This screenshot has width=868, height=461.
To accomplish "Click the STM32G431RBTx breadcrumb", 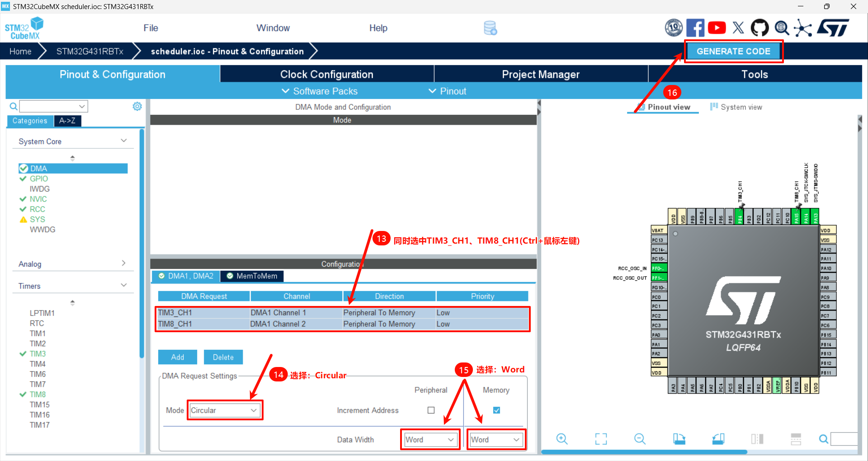I will pos(90,51).
